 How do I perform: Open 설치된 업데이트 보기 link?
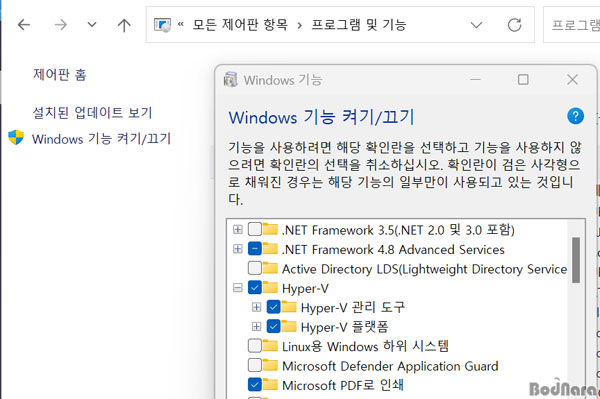pos(92,112)
